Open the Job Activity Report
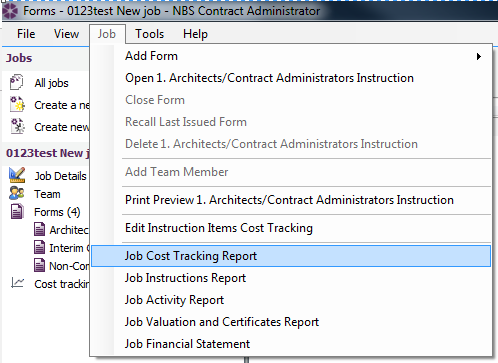This screenshot has height=363, width=498. 291,300
